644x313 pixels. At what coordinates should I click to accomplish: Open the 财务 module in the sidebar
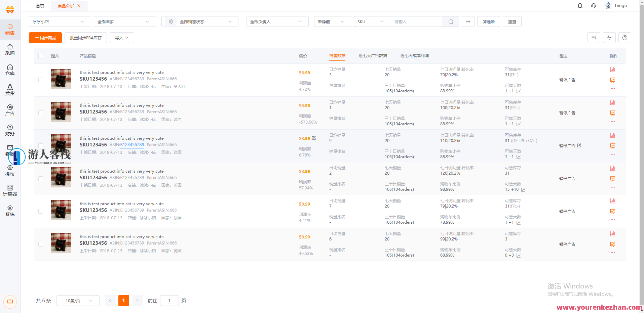[x=10, y=130]
